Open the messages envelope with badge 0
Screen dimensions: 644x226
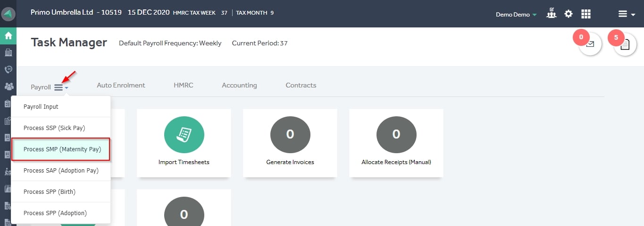pos(590,44)
